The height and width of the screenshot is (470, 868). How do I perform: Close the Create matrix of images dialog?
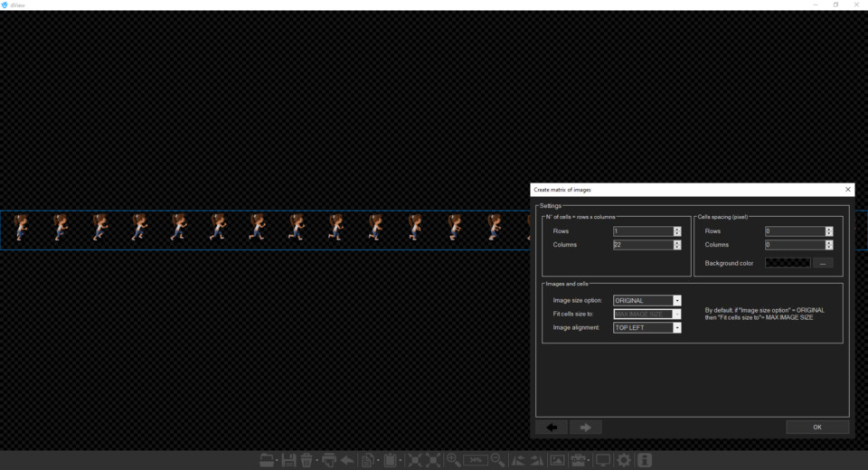(847, 189)
